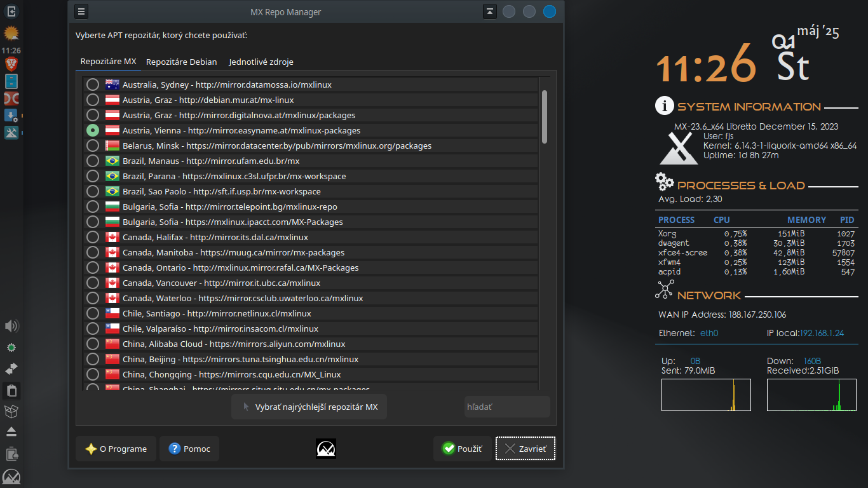Switch to the Repozitáre Debian tab

pyautogui.click(x=182, y=62)
